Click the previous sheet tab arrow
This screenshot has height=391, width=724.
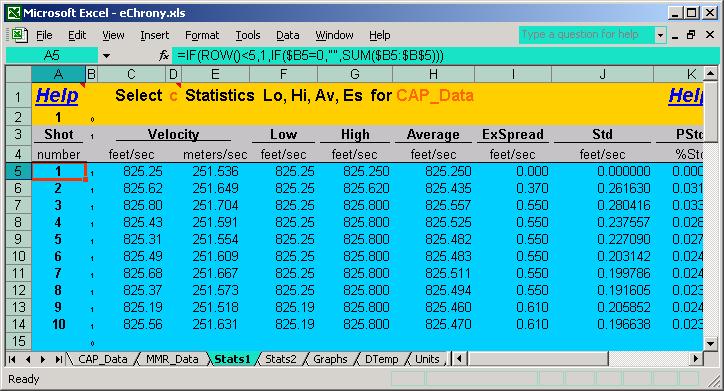coord(28,359)
